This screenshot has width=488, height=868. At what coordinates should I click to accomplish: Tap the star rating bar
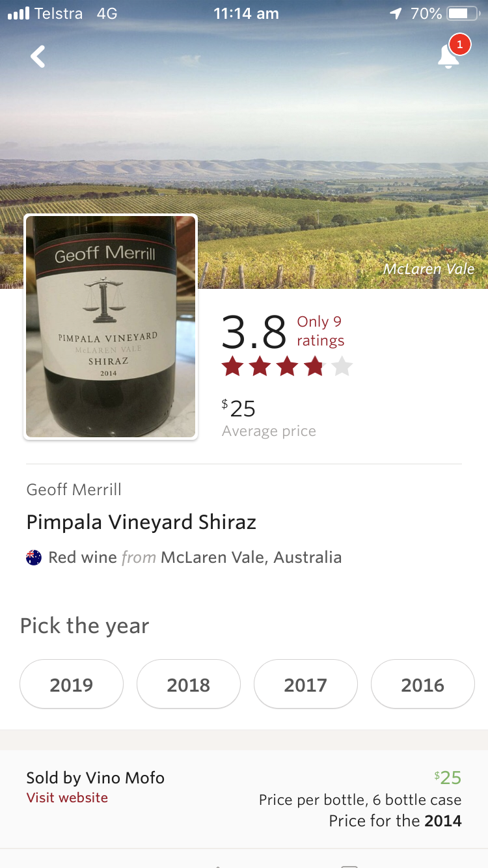[x=286, y=367]
